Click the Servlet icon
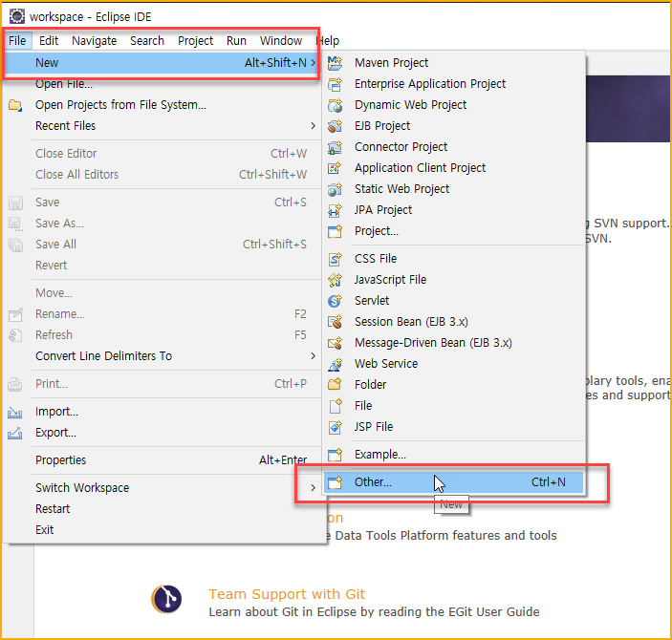This screenshot has height=640, width=672. tap(335, 301)
